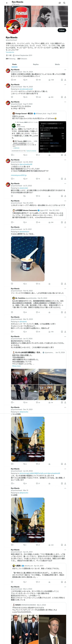Follow Ryo Maeda
Viewport: 72px width, 644px height.
[62, 30]
